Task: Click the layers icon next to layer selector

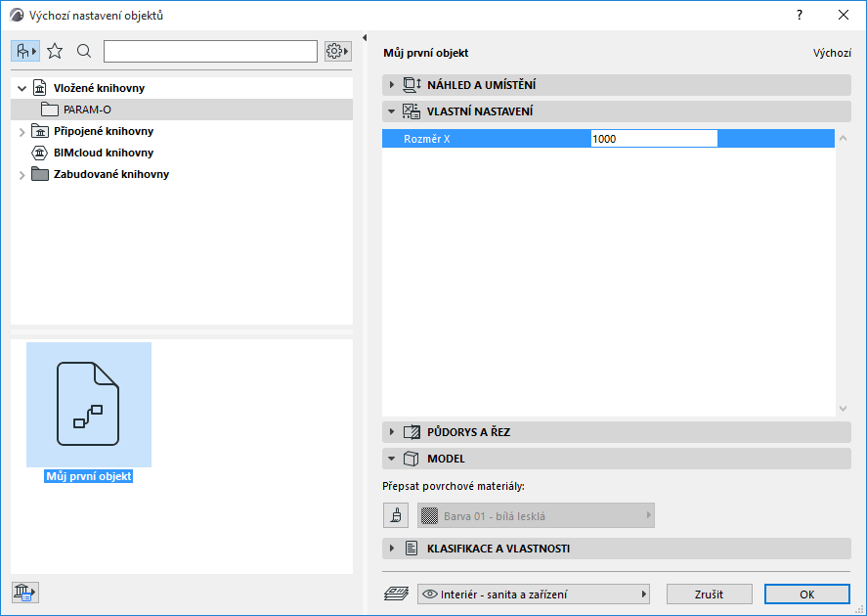Action: click(x=395, y=594)
